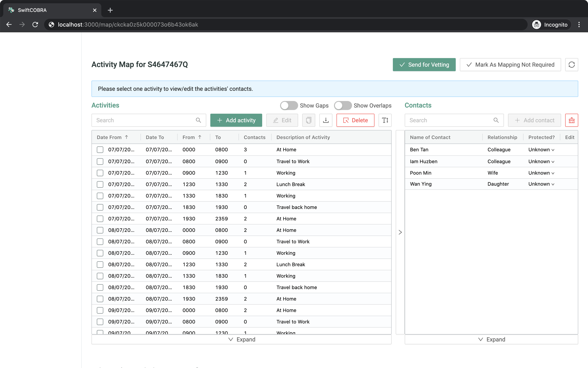Click the Edit activity button
The image size is (588, 368).
(x=282, y=120)
